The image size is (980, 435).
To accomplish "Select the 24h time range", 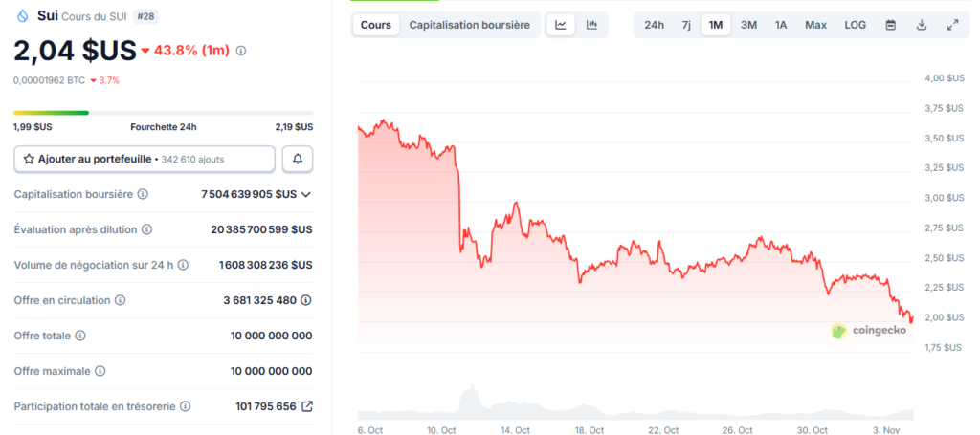I will click(655, 25).
